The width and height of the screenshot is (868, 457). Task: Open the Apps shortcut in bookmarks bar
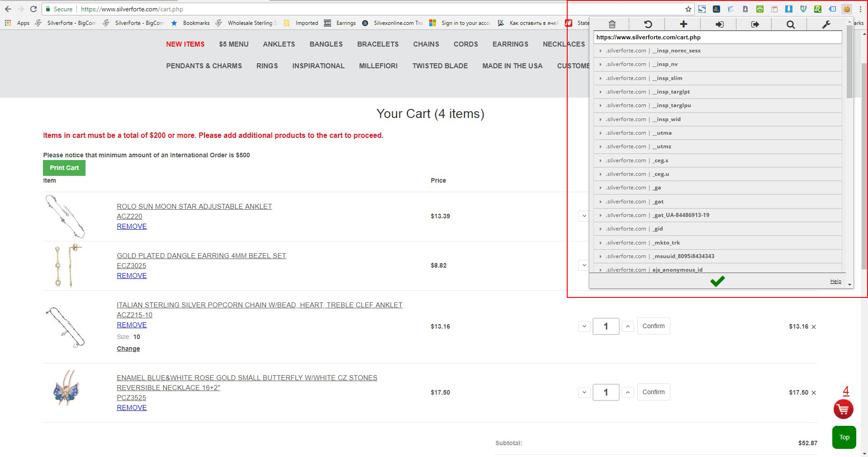point(17,23)
